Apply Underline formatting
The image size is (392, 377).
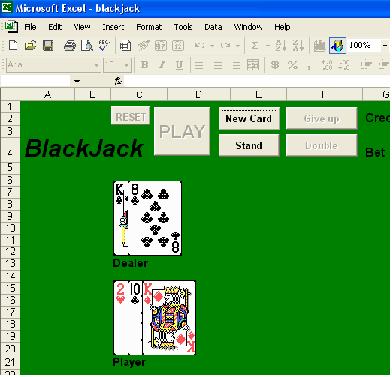[179, 64]
